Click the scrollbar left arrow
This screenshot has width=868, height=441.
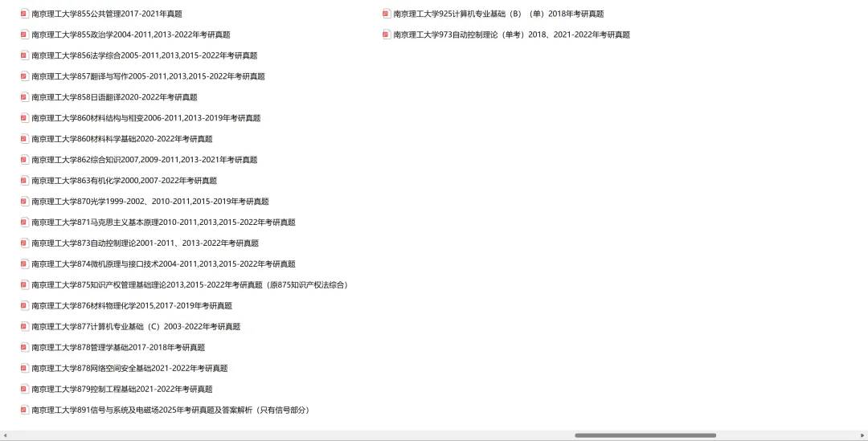[x=5, y=435]
